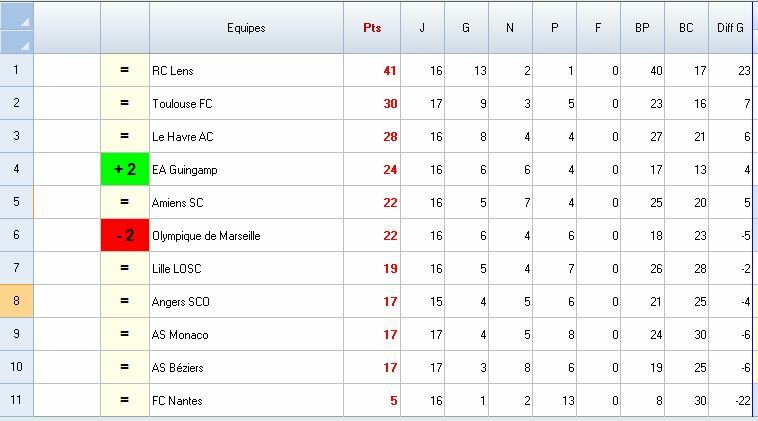
Task: Click the Le Havre AC team cell
Action: [246, 137]
